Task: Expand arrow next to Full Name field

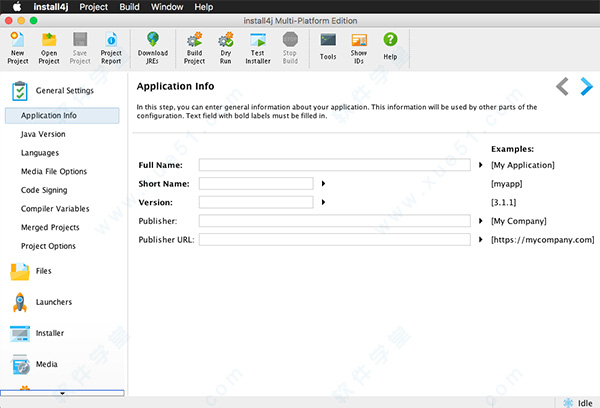Action: coord(481,165)
